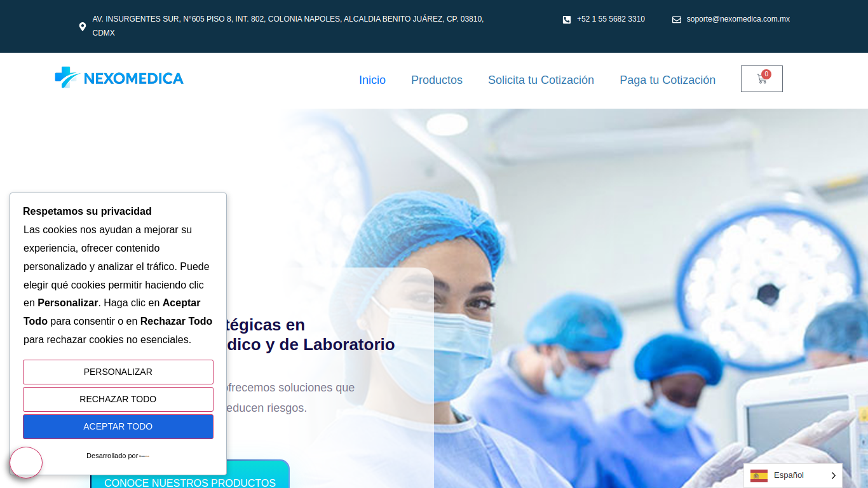Click the phone icon beside +52 number
The height and width of the screenshot is (488, 868).
(567, 20)
